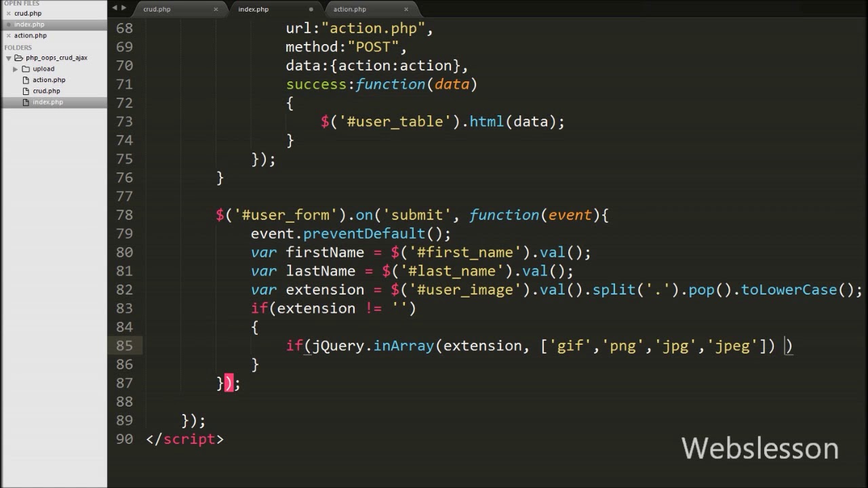
Task: Click the "POST" string on line 69
Action: [372, 47]
